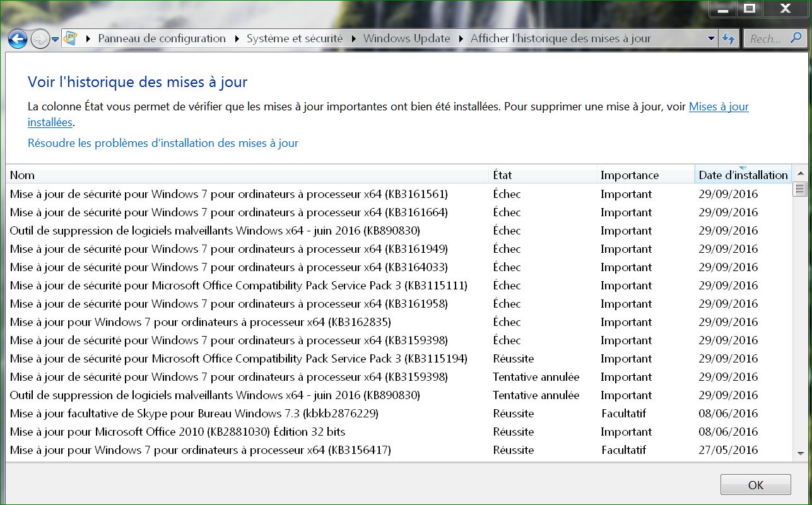This screenshot has width=812, height=505.
Task: Select the KB3162835 update row
Action: click(399, 322)
